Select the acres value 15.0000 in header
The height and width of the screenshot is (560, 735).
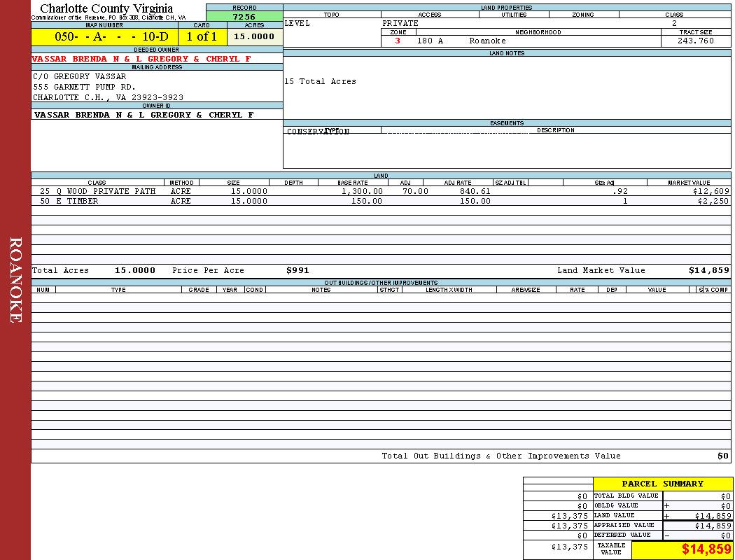click(x=254, y=36)
